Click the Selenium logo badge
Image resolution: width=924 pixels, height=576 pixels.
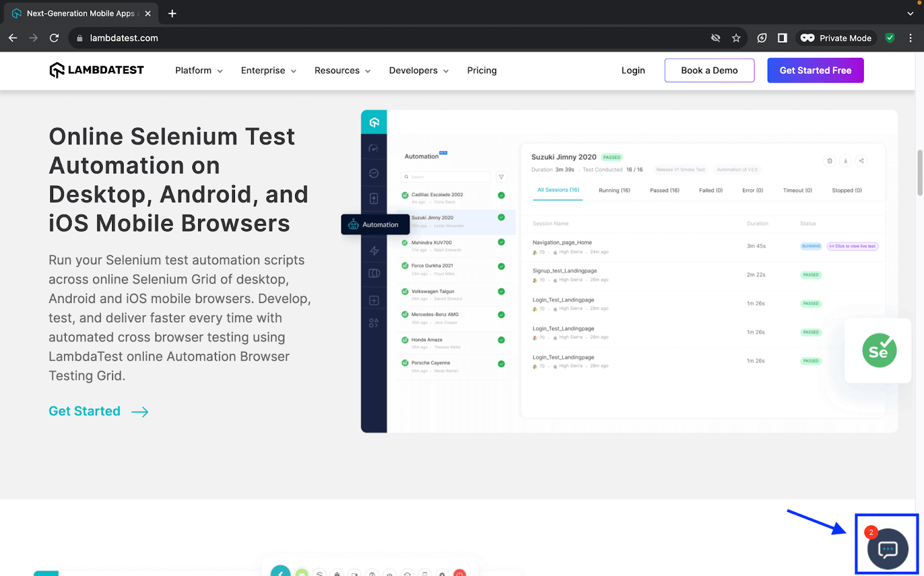(x=878, y=350)
